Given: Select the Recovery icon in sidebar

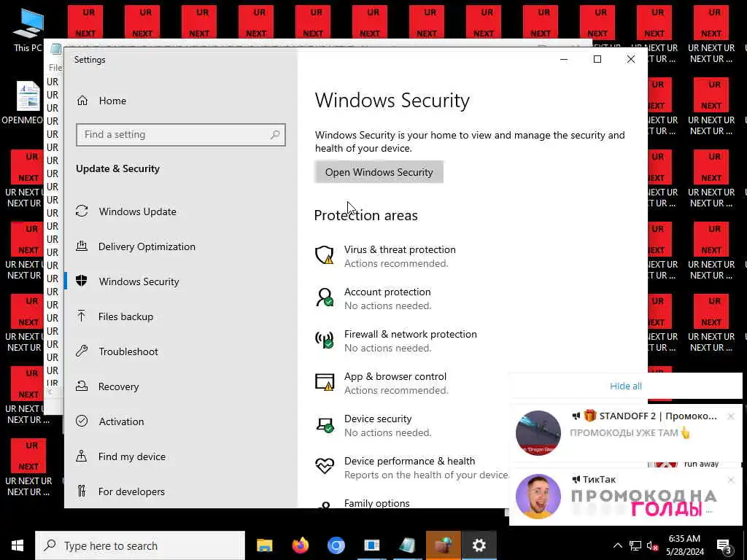Looking at the screenshot, I should click(x=82, y=386).
